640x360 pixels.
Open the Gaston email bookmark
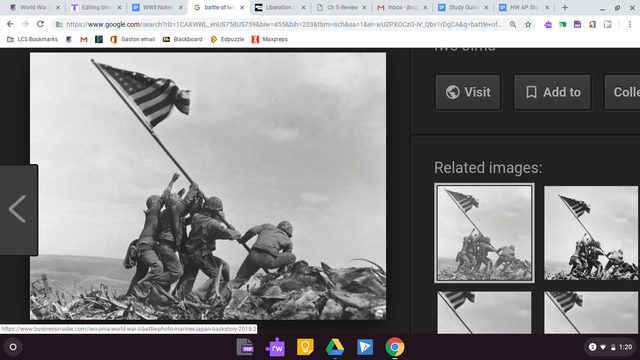[133, 39]
